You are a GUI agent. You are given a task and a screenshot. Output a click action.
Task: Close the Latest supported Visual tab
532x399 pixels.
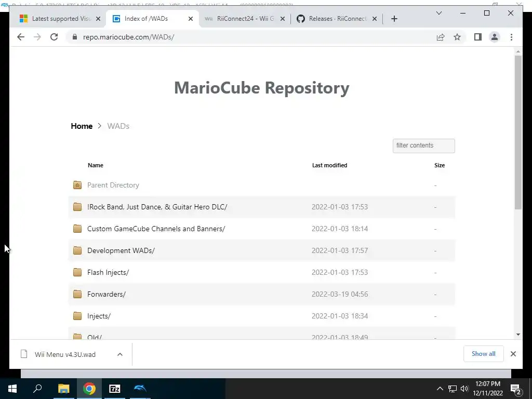pos(98,19)
